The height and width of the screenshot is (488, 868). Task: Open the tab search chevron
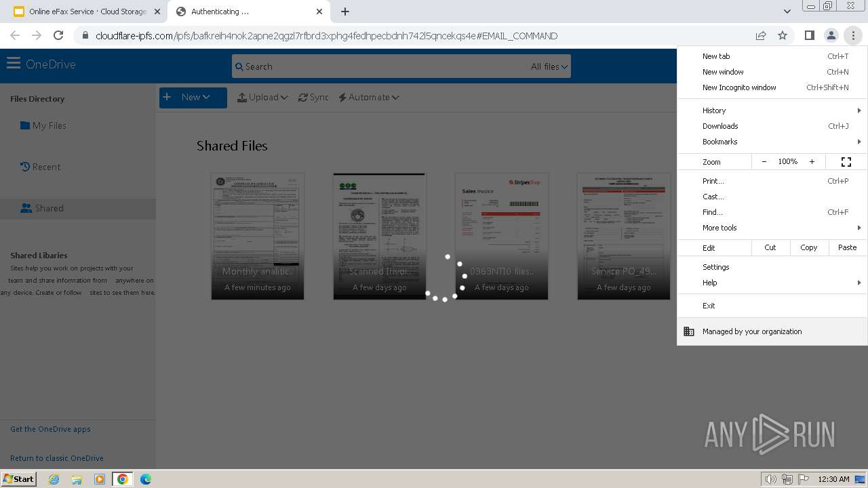(787, 12)
